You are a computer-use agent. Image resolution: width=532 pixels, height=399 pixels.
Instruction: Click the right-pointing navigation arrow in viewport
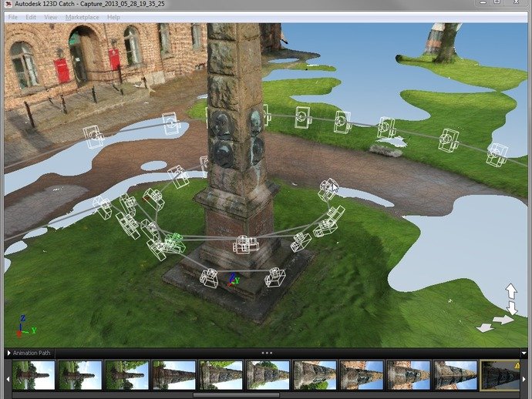pos(502,319)
